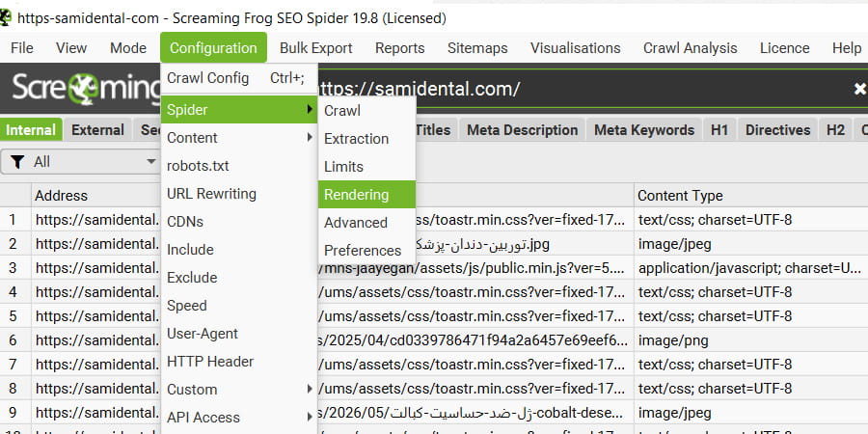The width and height of the screenshot is (868, 434).
Task: Select Preferences in Spider submenu
Action: click(366, 250)
